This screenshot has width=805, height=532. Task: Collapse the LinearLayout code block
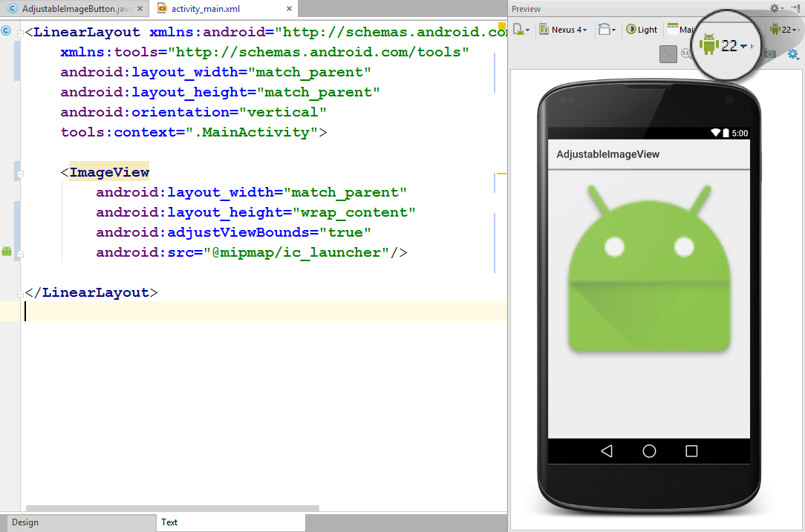(20, 33)
